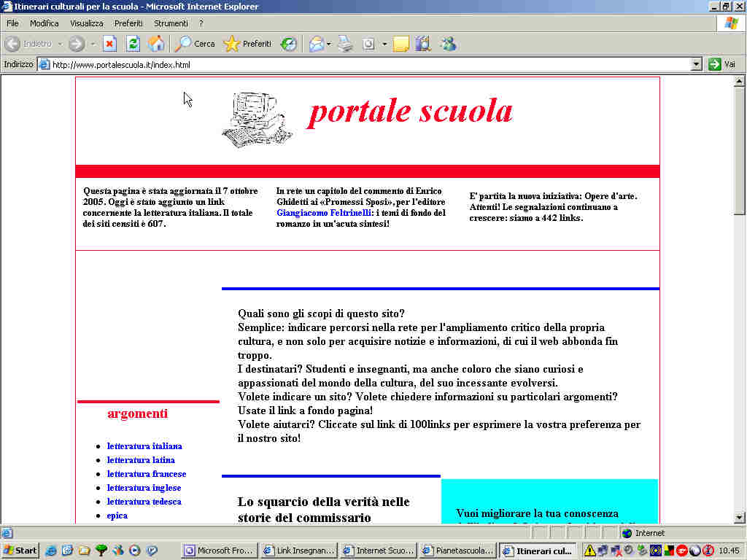Refresh the page with the Refresh icon

point(133,44)
